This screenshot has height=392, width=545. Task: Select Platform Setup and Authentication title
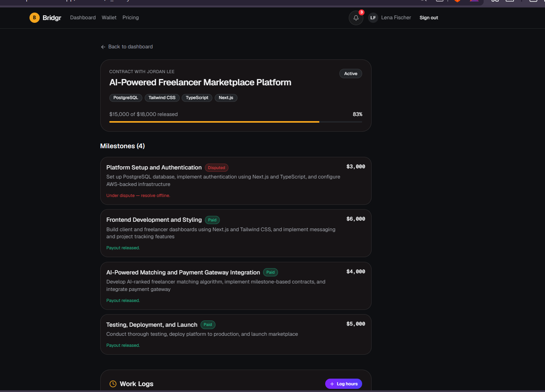(x=154, y=167)
